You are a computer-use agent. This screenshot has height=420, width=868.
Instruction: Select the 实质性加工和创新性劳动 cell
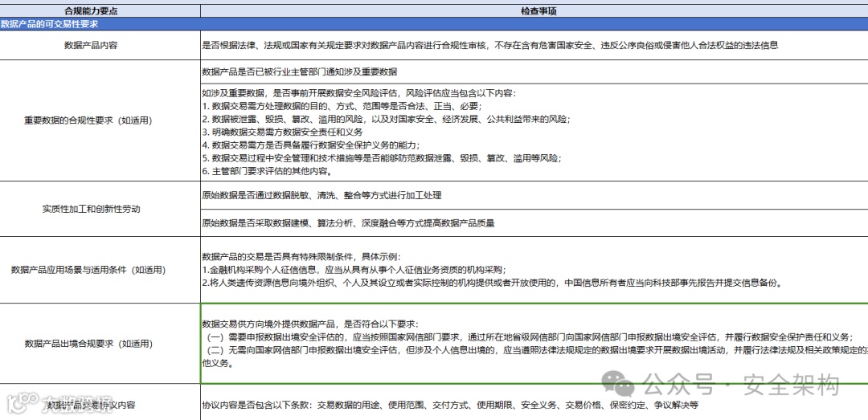[100, 209]
